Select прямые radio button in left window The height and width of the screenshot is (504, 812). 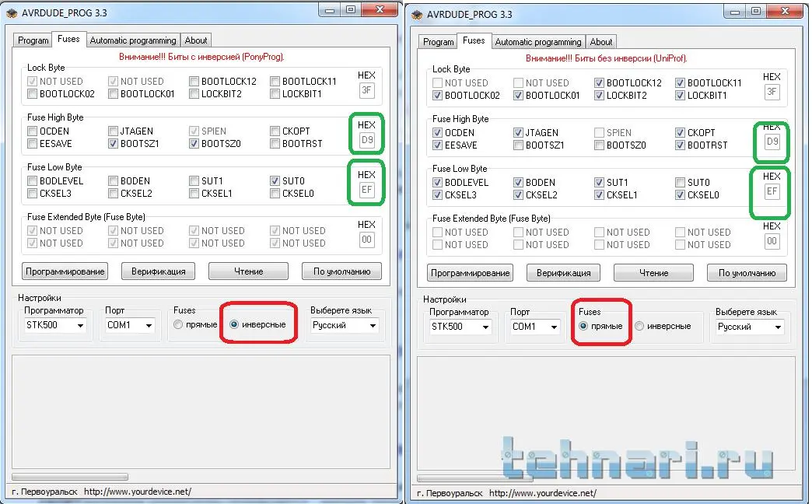click(178, 325)
